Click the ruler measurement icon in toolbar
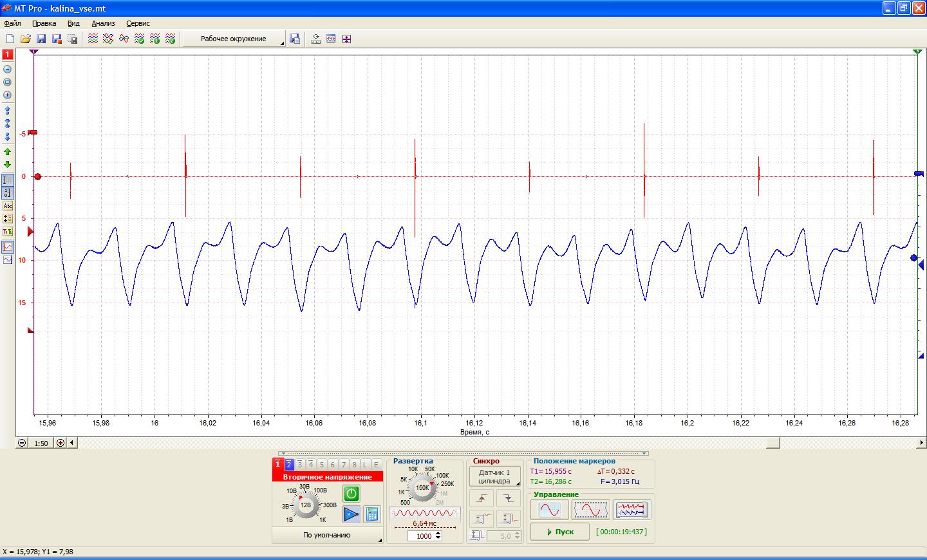This screenshot has width=927, height=560. tap(315, 39)
